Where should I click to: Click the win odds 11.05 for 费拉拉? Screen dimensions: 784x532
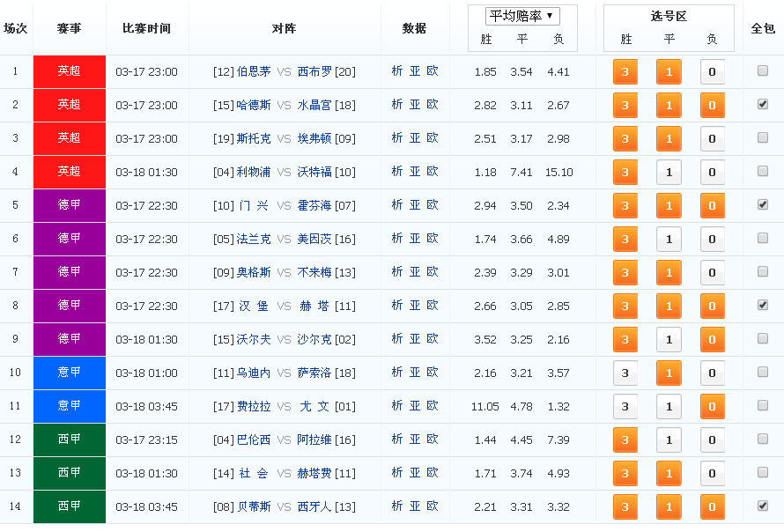[485, 407]
